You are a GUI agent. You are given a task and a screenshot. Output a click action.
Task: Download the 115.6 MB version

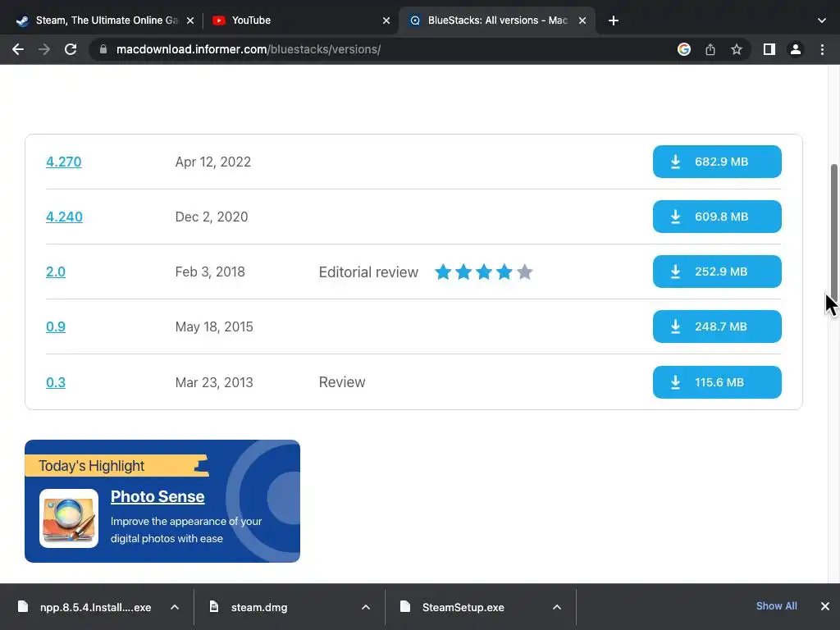click(x=717, y=382)
